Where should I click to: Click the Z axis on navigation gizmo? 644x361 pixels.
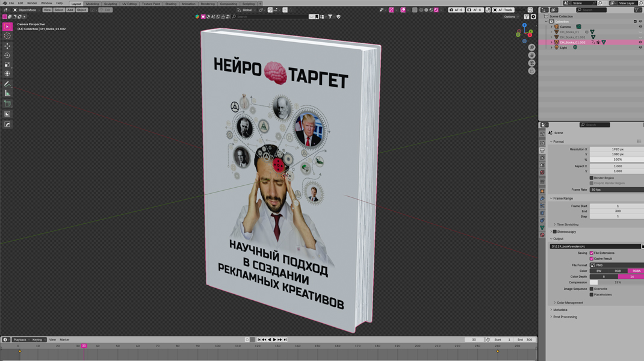pyautogui.click(x=524, y=25)
